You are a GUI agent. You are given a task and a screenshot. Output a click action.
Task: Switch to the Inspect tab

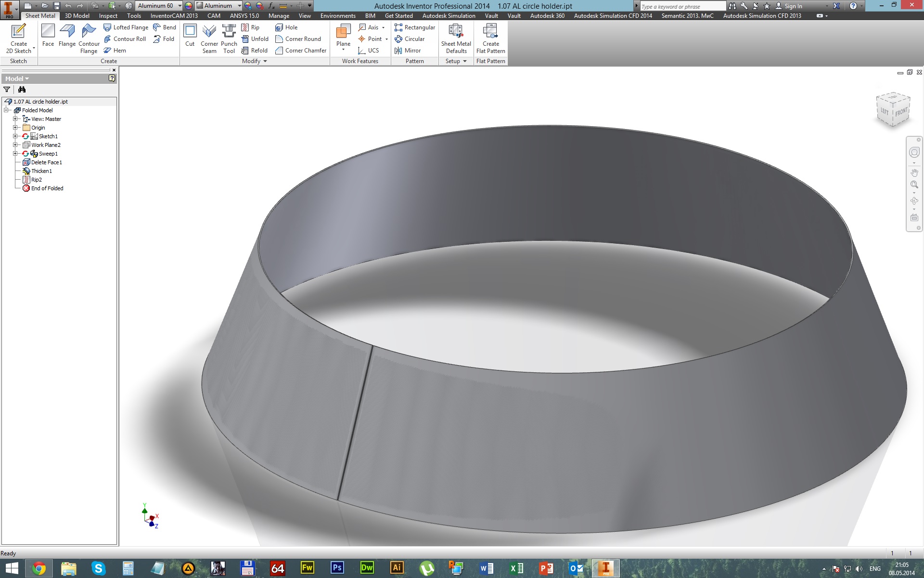108,16
